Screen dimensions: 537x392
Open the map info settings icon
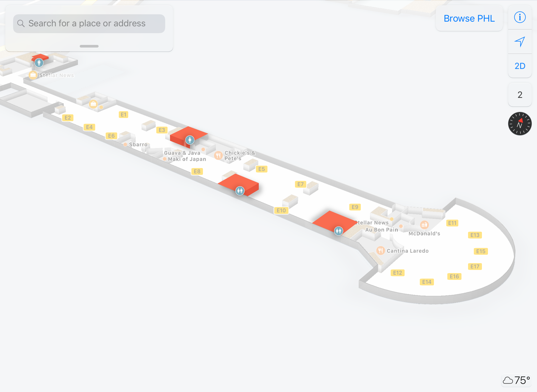click(520, 18)
